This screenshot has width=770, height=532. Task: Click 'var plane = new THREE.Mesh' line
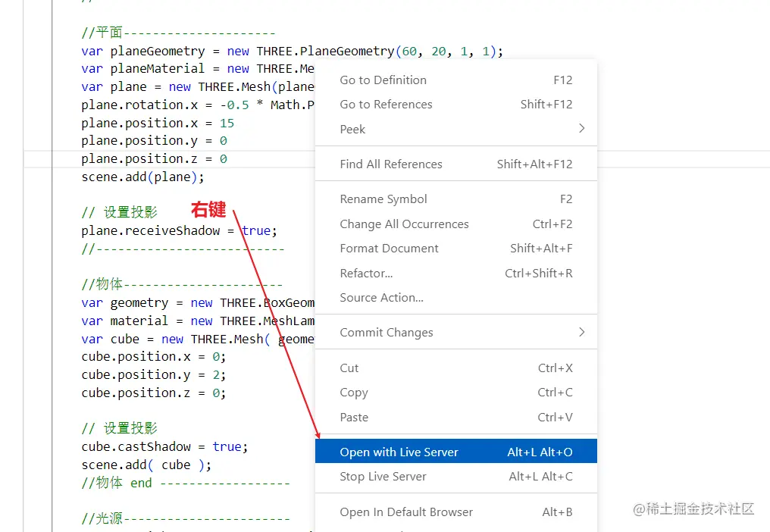point(198,87)
